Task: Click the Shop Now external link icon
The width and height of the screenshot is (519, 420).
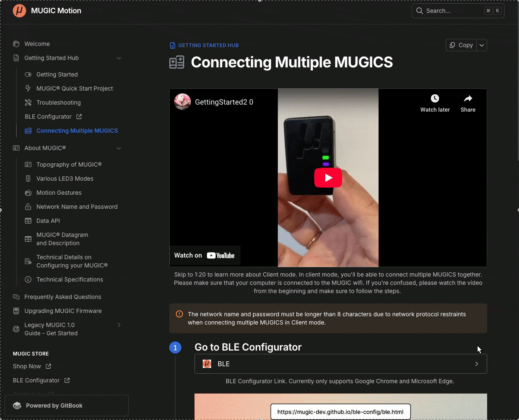Action: click(x=48, y=366)
